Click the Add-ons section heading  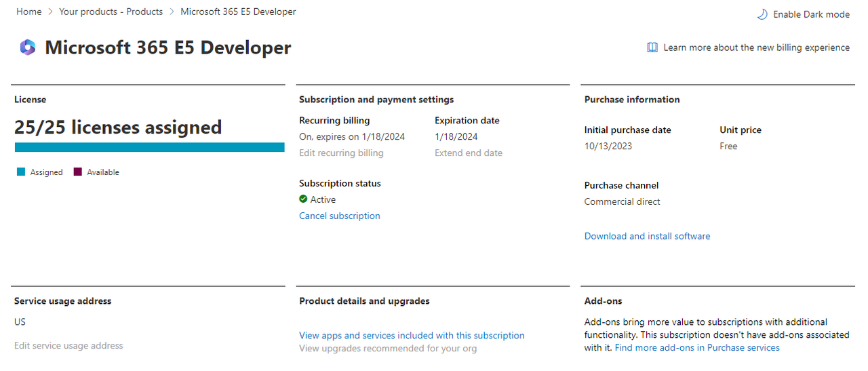click(604, 301)
